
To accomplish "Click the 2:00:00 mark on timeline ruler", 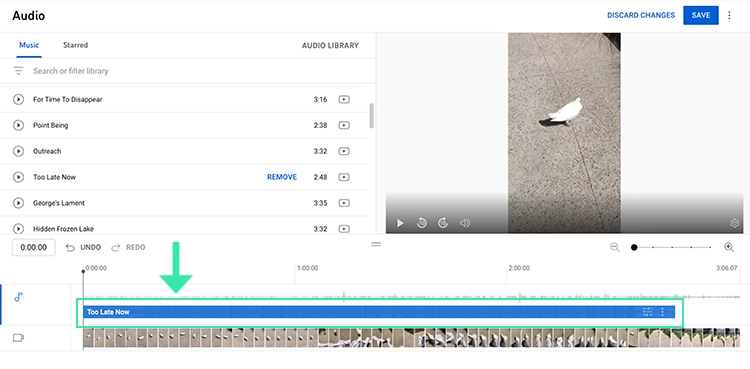I will click(x=519, y=268).
